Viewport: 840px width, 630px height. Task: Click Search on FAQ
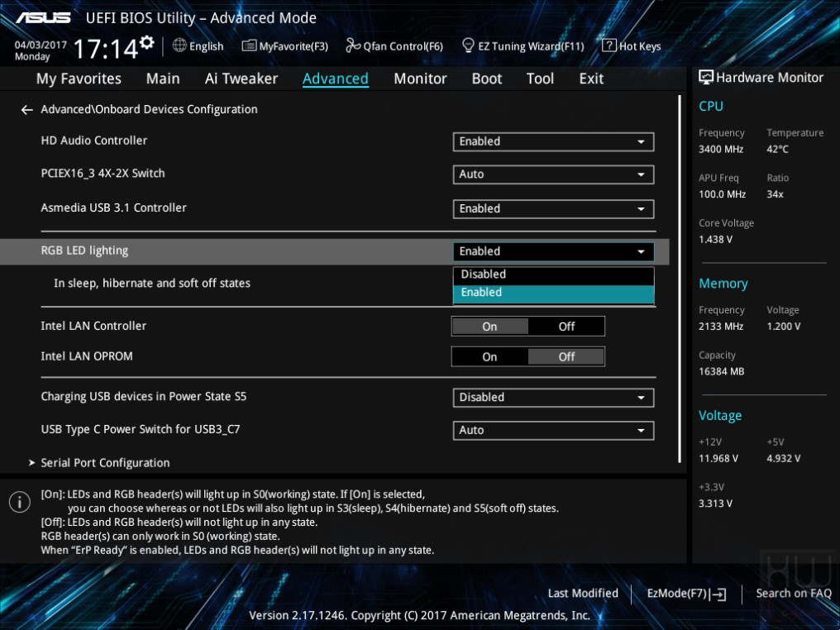click(794, 594)
